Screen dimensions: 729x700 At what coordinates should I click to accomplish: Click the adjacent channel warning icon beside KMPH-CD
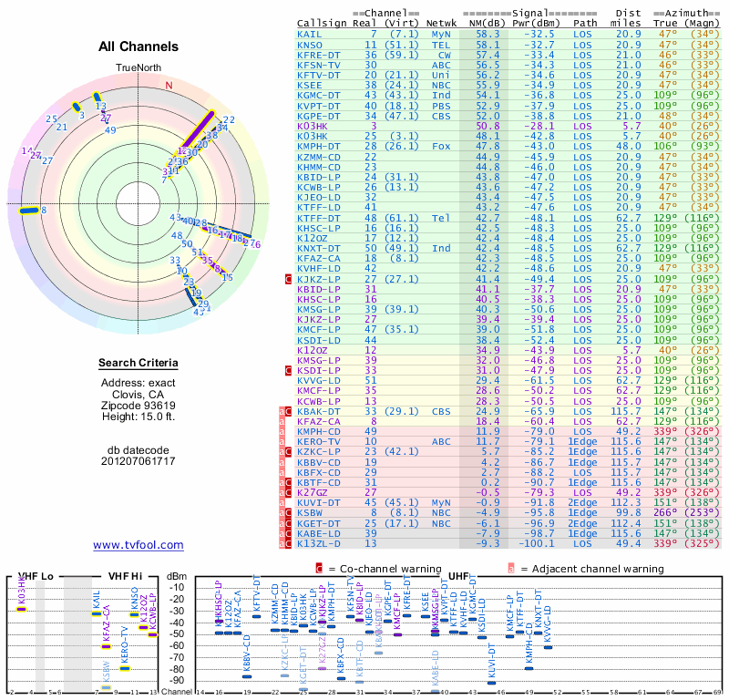pos(282,432)
